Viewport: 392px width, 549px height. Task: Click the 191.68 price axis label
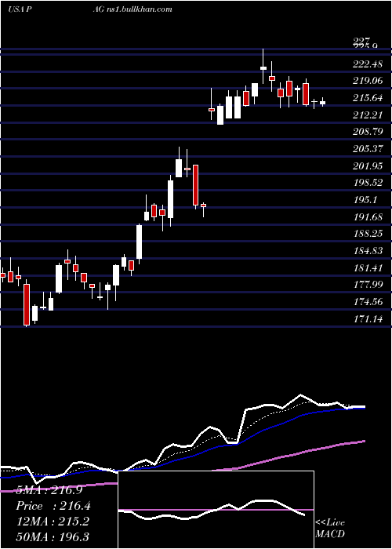click(x=368, y=217)
